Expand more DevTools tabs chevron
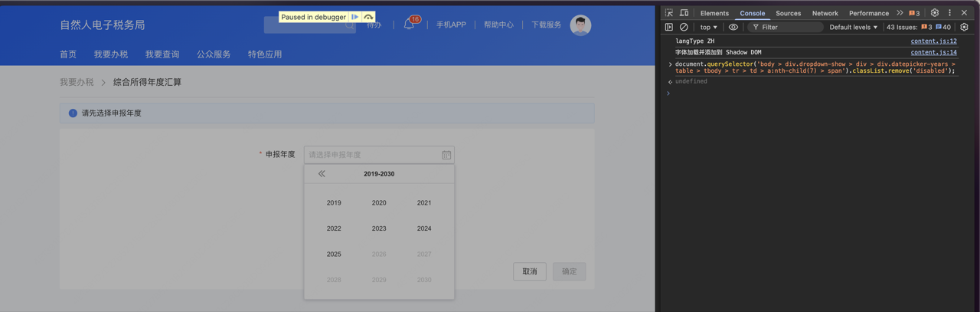Viewport: 980px width, 312px height. click(x=900, y=13)
